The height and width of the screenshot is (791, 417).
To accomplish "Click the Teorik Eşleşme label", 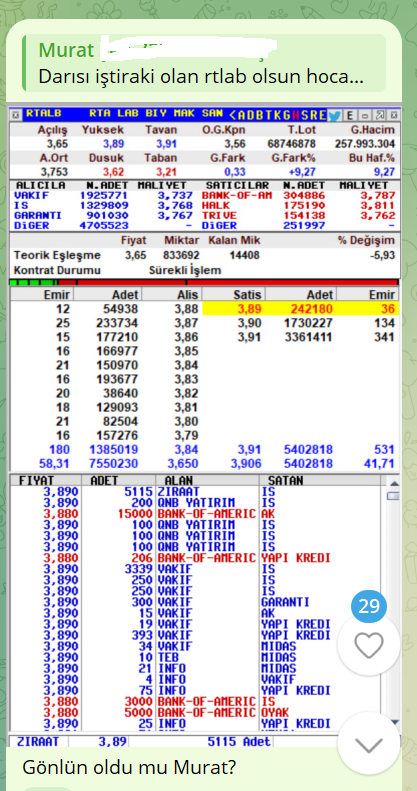I will (x=57, y=256).
